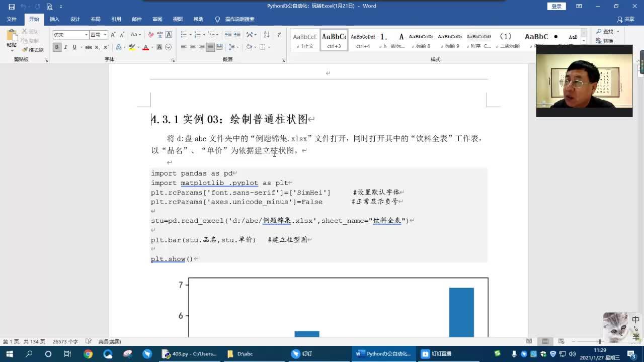Select the Format Painter tool

point(33,50)
